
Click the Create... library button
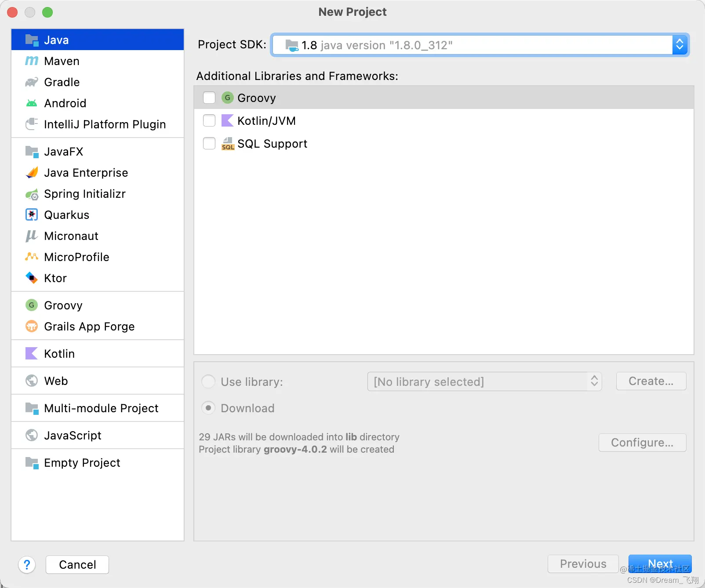[651, 381]
